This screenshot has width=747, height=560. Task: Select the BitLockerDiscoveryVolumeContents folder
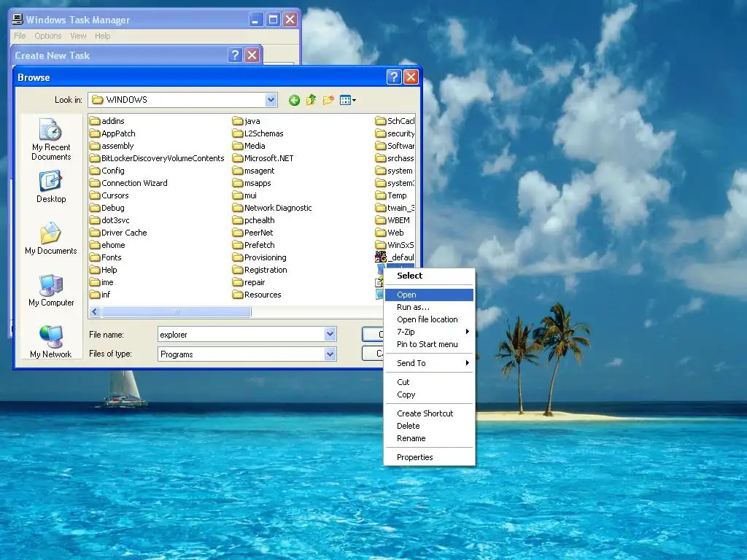(157, 158)
